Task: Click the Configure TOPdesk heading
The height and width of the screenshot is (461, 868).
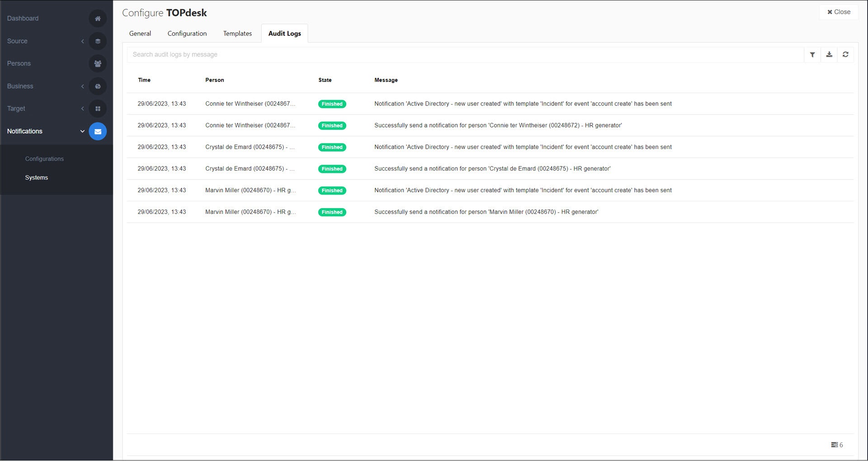Action: 165,13
